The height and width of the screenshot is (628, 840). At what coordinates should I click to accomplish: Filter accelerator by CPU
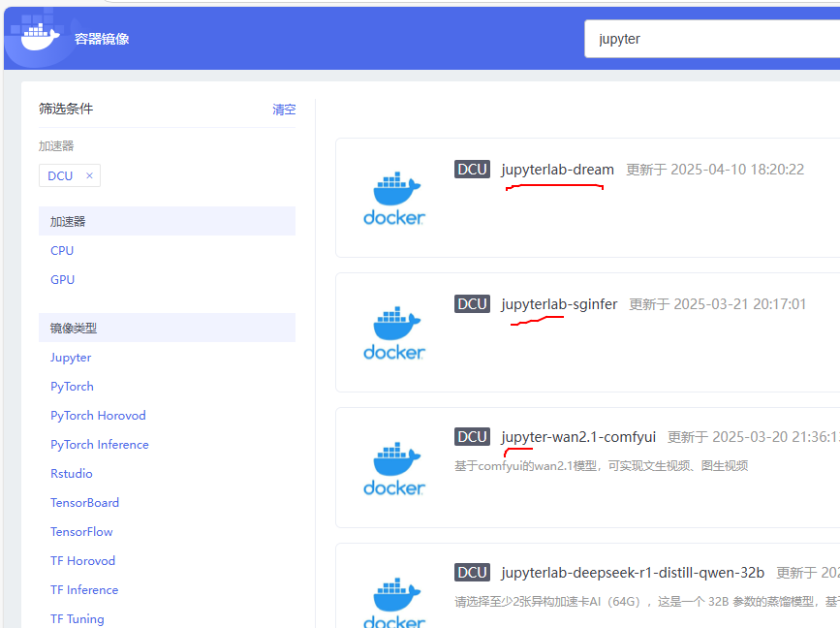62,251
